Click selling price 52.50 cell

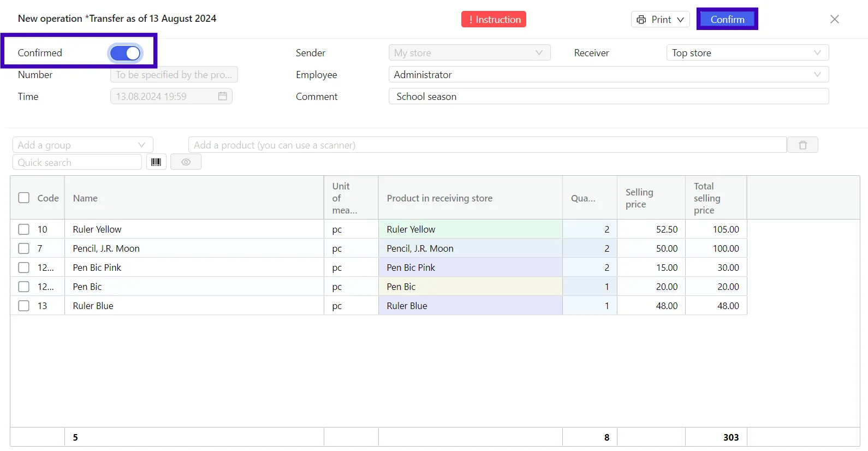[651, 229]
